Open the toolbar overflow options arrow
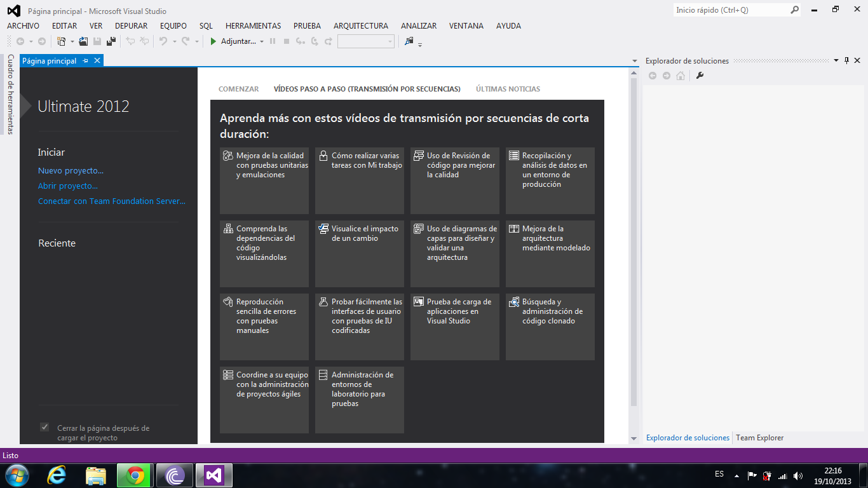 point(421,44)
